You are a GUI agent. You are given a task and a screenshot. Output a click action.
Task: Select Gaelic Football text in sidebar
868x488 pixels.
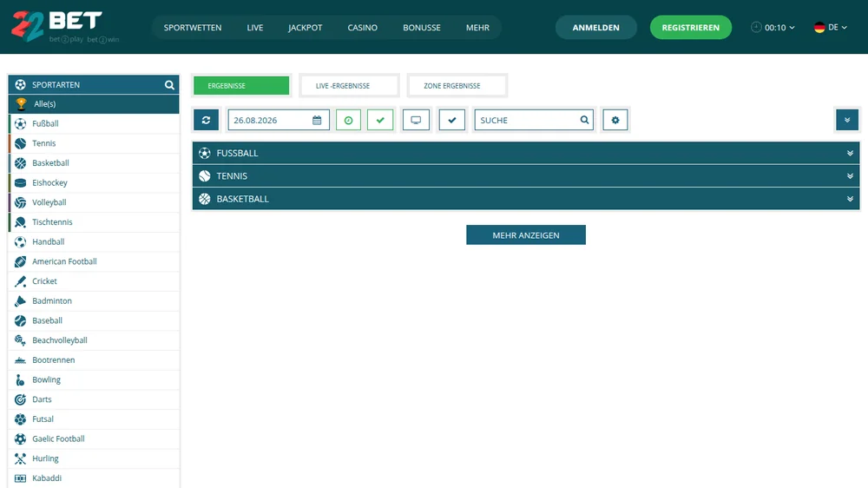[58, 439]
